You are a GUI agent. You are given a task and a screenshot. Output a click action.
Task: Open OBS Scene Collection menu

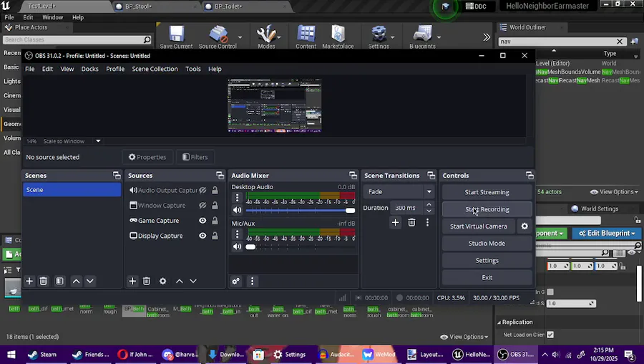[155, 69]
